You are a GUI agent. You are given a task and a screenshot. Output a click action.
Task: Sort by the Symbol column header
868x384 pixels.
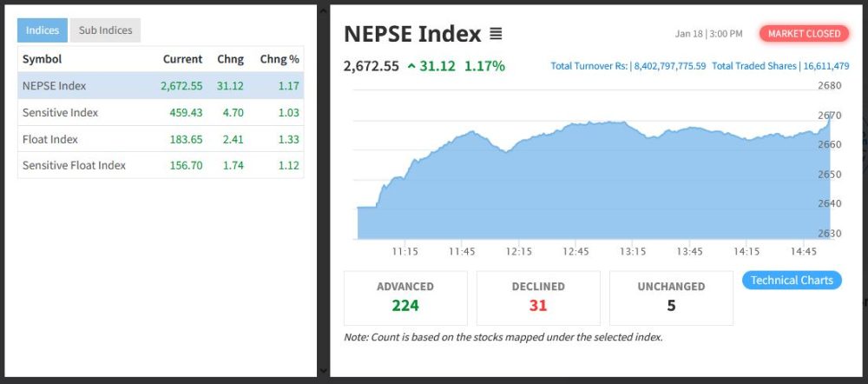tap(42, 59)
